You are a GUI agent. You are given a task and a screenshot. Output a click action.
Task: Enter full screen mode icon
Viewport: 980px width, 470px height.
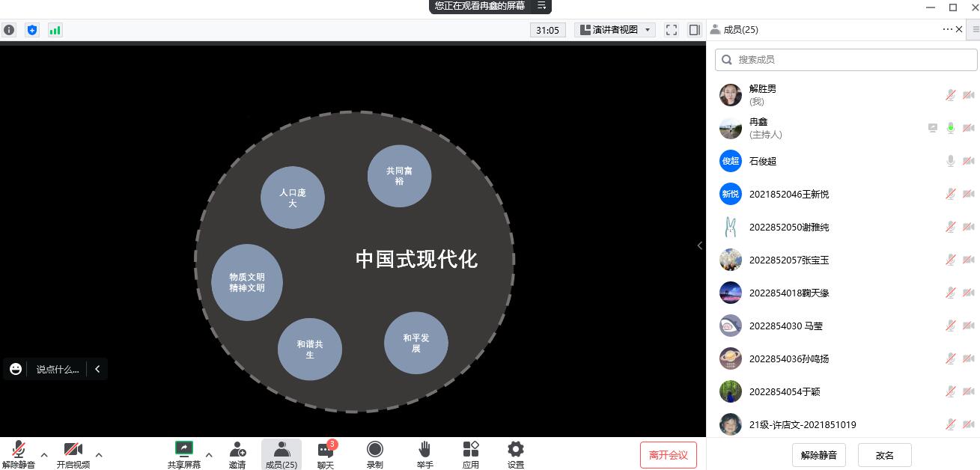tap(672, 30)
